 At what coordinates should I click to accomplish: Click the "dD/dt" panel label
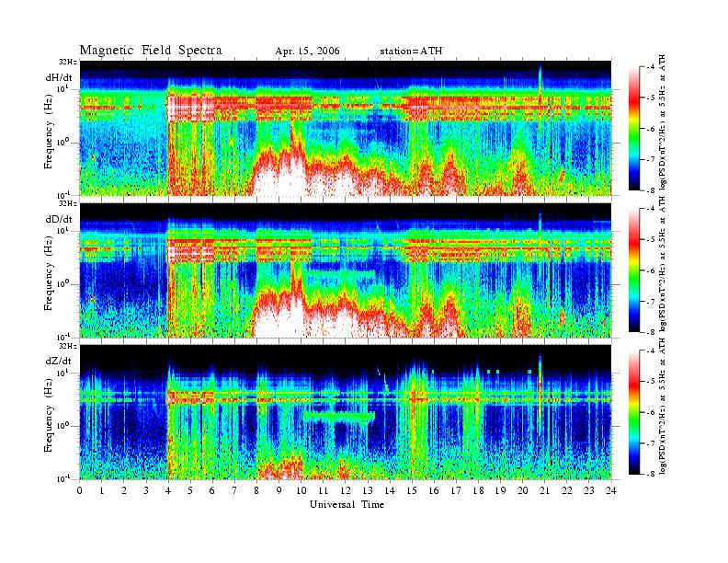59,219
